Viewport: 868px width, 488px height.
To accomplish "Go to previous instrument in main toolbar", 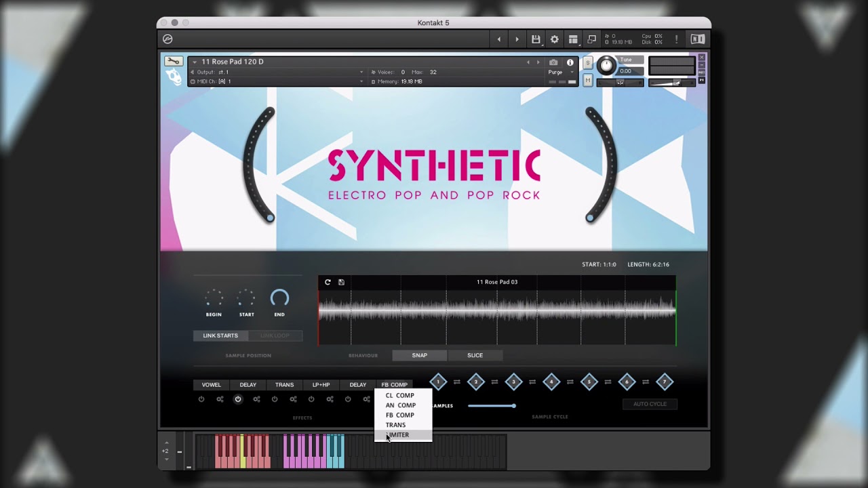I will (499, 39).
